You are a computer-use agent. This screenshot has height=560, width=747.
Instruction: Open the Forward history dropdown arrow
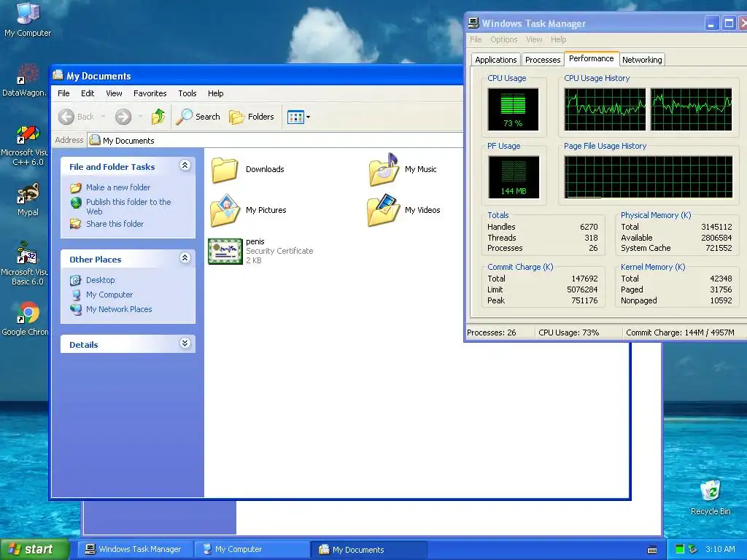pos(140,117)
